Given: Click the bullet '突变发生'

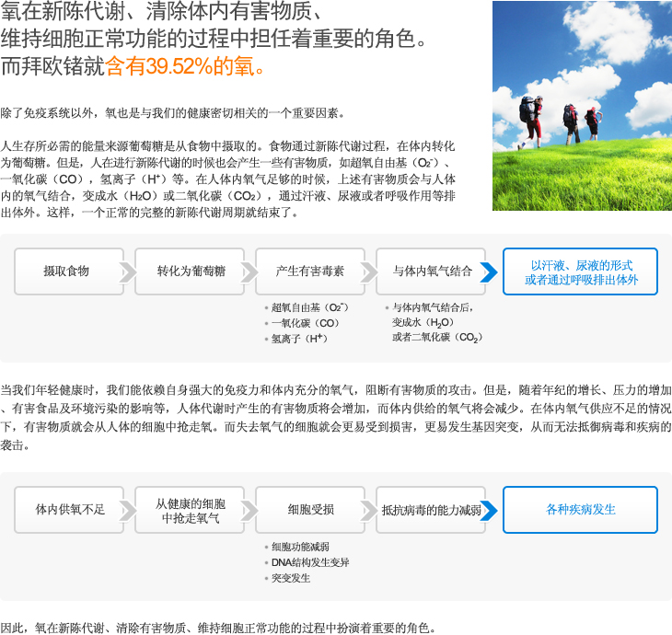Looking at the screenshot, I should pos(291,578).
